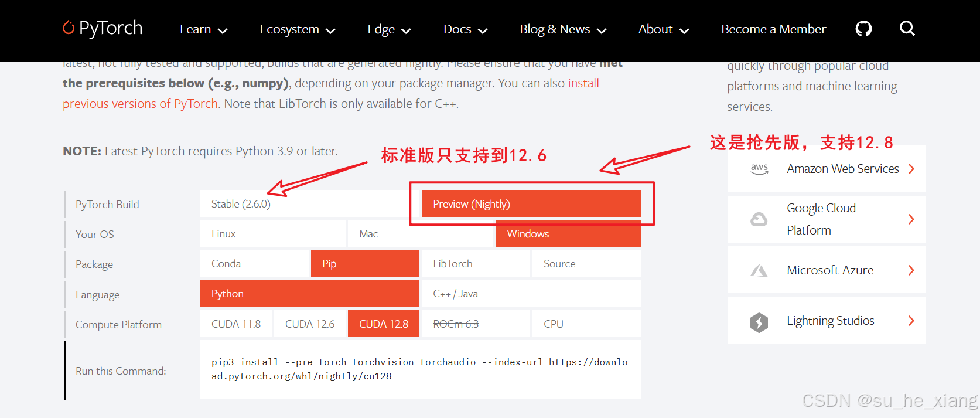Image resolution: width=980 pixels, height=418 pixels.
Task: Click the search magnifier icon
Action: 907,28
